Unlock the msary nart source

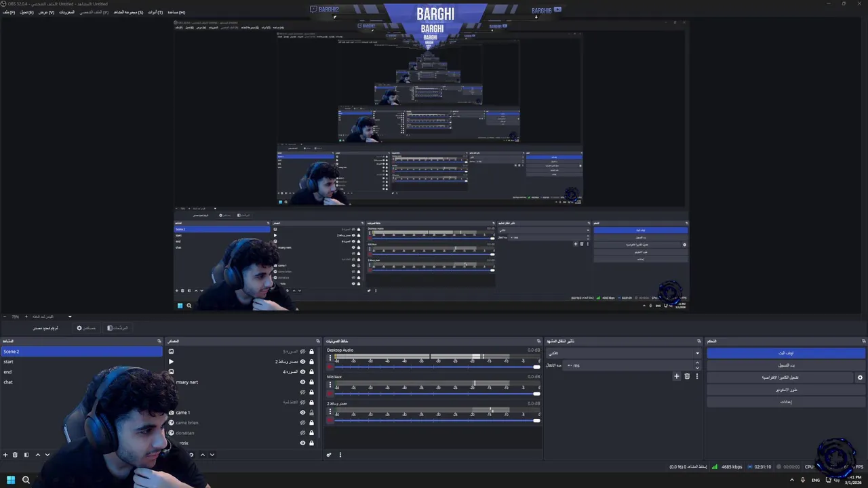point(312,382)
